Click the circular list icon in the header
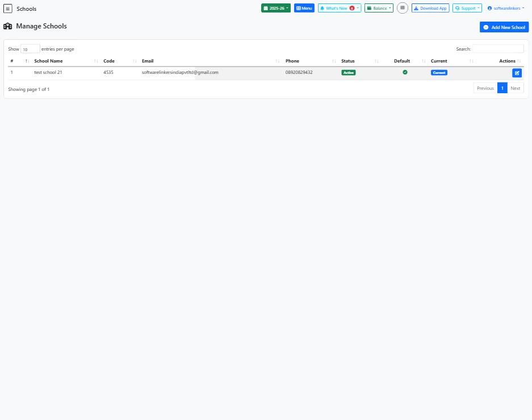Image resolution: width=532 pixels, height=420 pixels. [x=403, y=8]
